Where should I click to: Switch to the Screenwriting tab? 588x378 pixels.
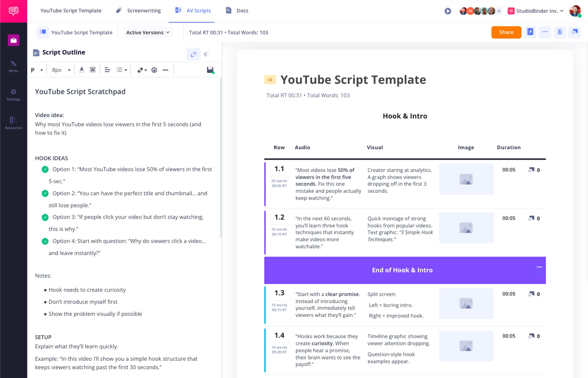click(138, 11)
